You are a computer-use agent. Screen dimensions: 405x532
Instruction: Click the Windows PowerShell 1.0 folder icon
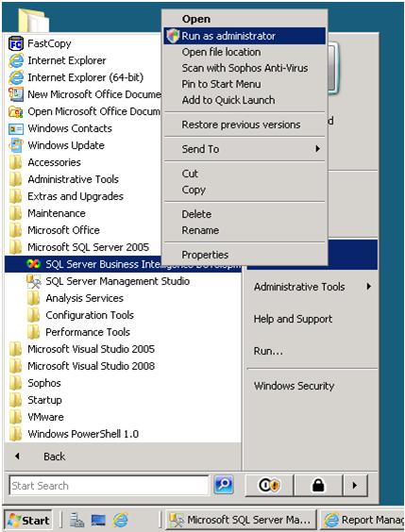(x=16, y=434)
